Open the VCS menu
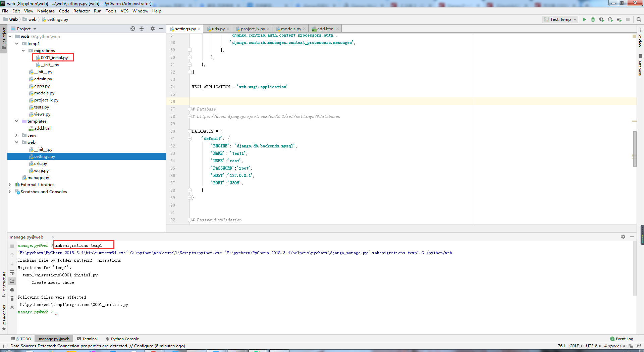Image resolution: width=644 pixels, height=352 pixels. 124,11
